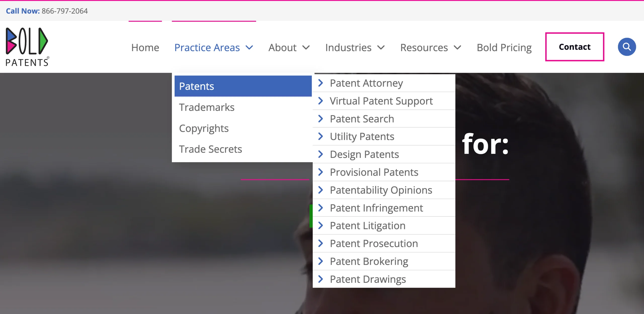Click the chevron icon beside Design Patents
Viewport: 644px width, 314px height.
pos(320,154)
